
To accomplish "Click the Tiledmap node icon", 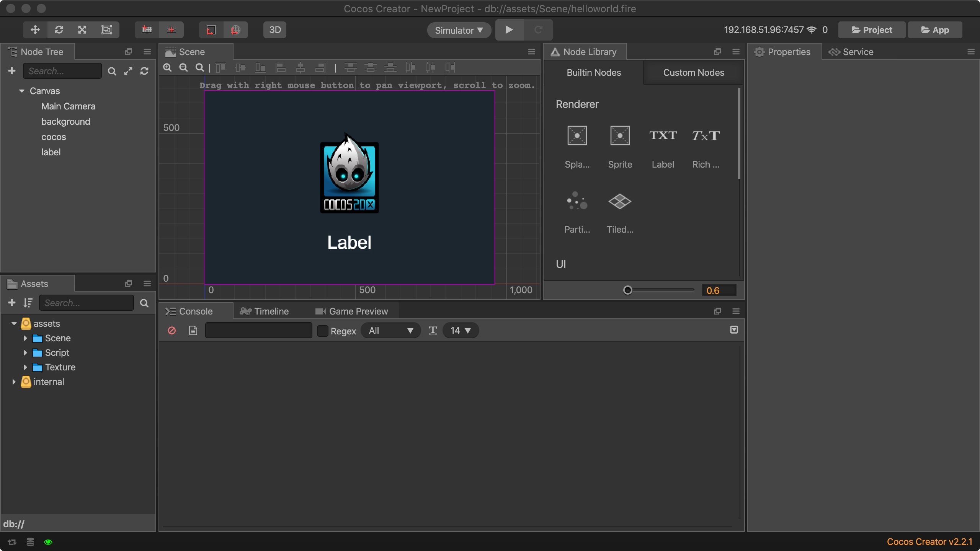I will pos(620,202).
